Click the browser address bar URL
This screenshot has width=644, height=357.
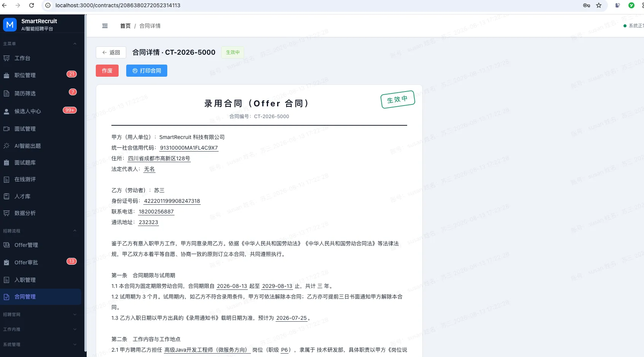[118, 5]
